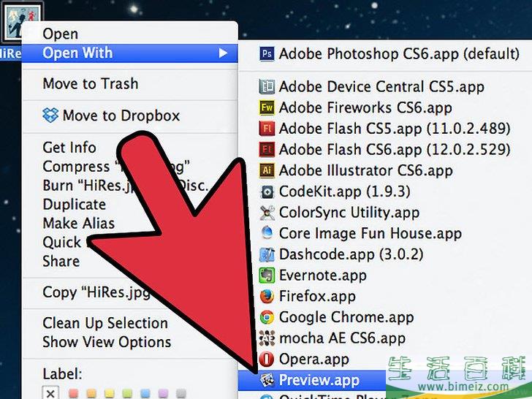Screen dimensions: 532x399
Task: Apply the blue label color
Action: click(x=145, y=394)
